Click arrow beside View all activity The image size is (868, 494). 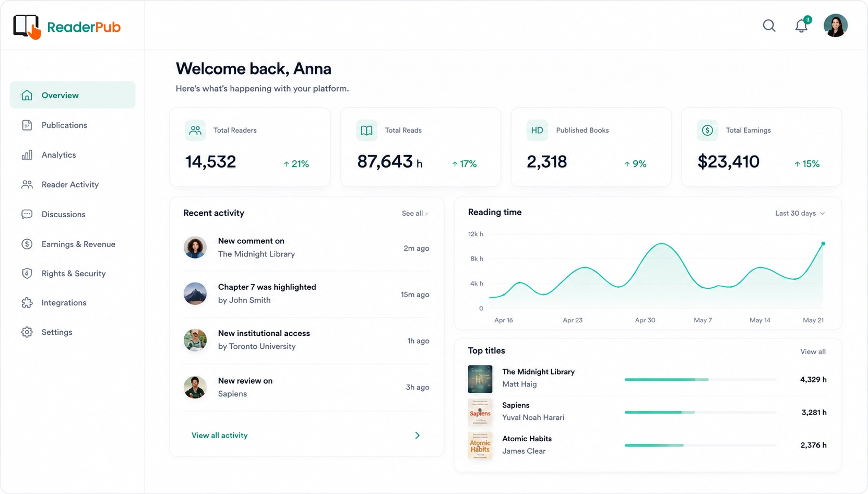point(417,436)
